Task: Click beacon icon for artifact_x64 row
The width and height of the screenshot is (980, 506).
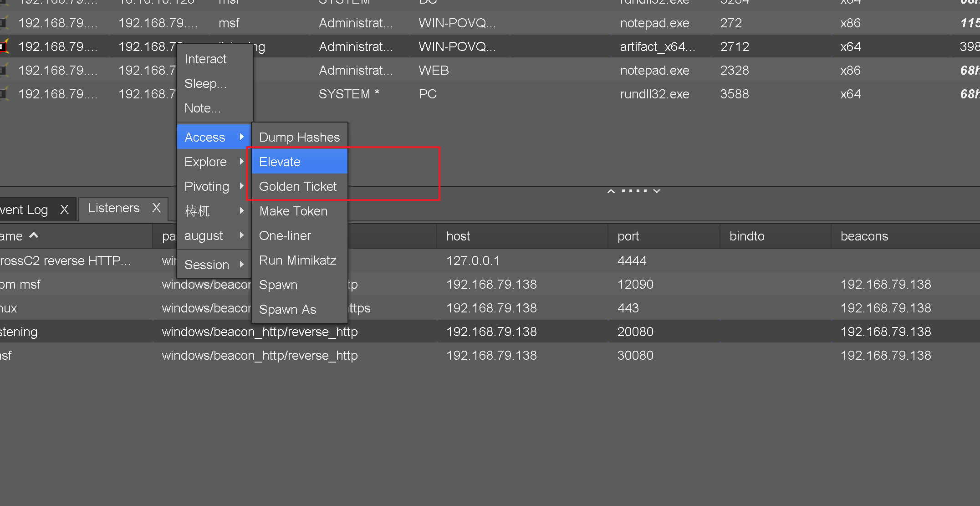Action: click(x=4, y=47)
